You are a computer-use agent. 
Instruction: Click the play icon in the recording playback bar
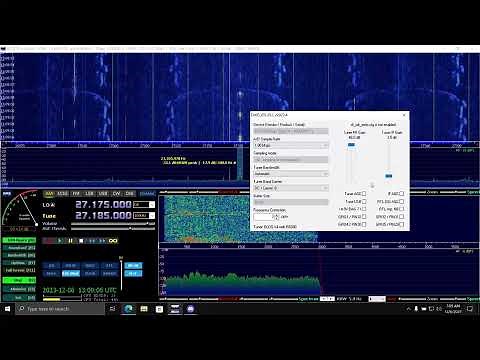click(60, 241)
